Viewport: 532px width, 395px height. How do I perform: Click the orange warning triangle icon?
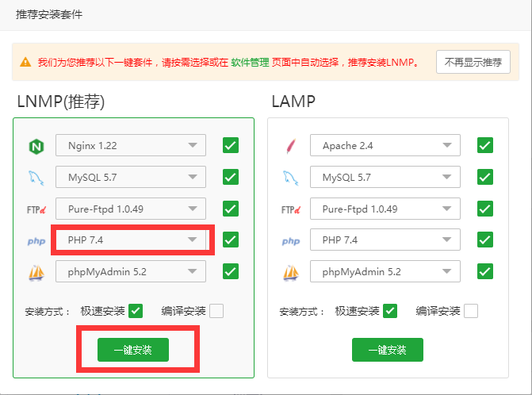click(25, 62)
